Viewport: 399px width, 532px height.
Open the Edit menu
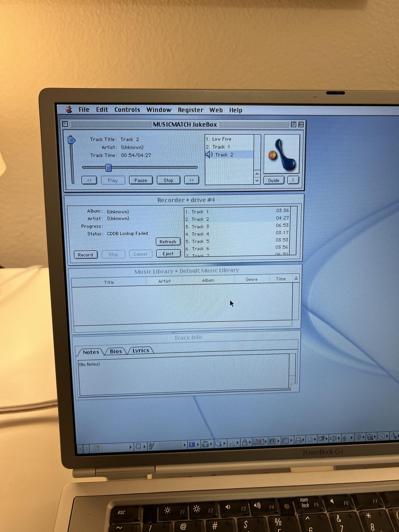tap(102, 110)
